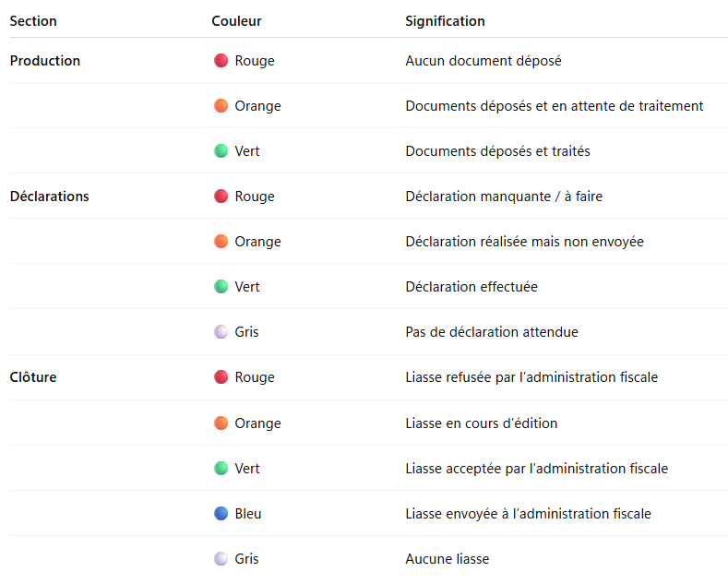
Task: Click the text 'Aucun document déposé'
Action: click(483, 61)
